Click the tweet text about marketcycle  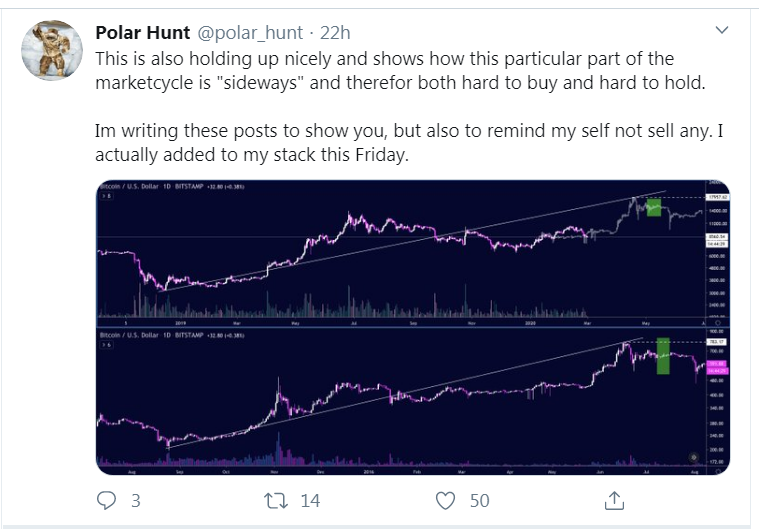click(400, 70)
